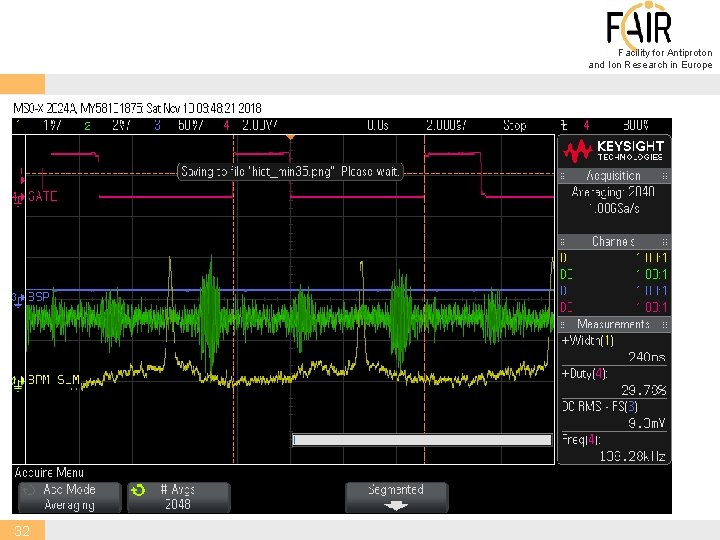Image resolution: width=720 pixels, height=540 pixels.
Task: Click the GATE channel 4 ground marker
Action: click(17, 198)
